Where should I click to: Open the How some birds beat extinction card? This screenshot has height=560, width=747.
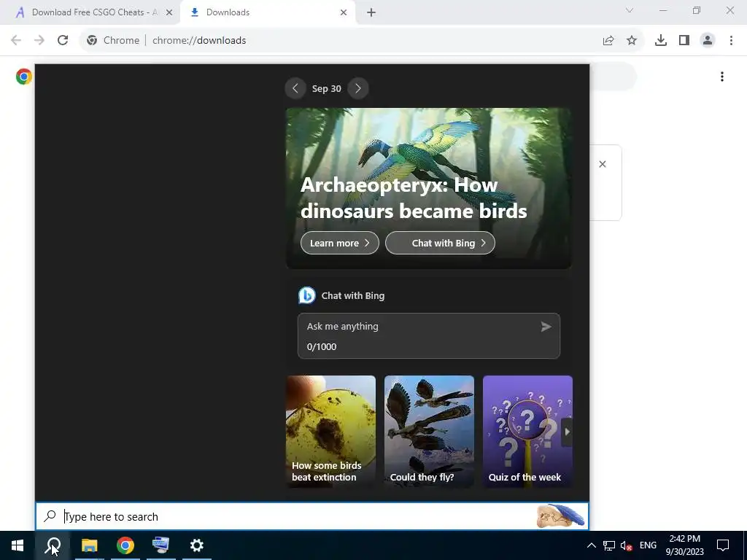pyautogui.click(x=330, y=432)
